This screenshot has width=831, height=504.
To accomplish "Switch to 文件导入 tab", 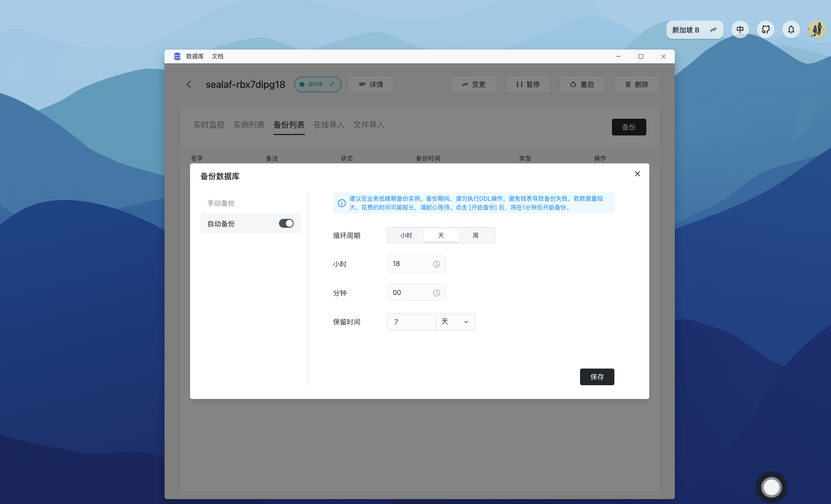I will [x=369, y=125].
